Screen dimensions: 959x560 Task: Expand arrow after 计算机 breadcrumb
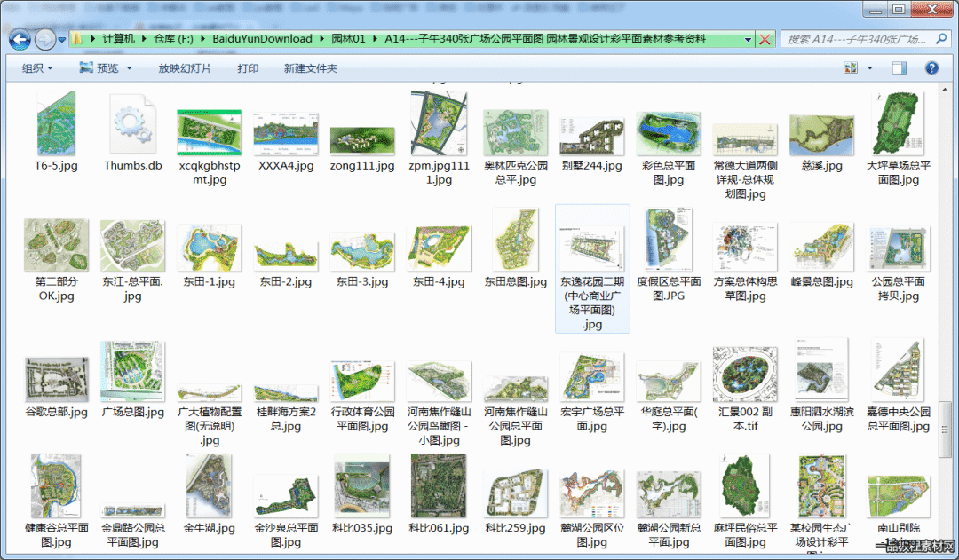click(x=145, y=39)
